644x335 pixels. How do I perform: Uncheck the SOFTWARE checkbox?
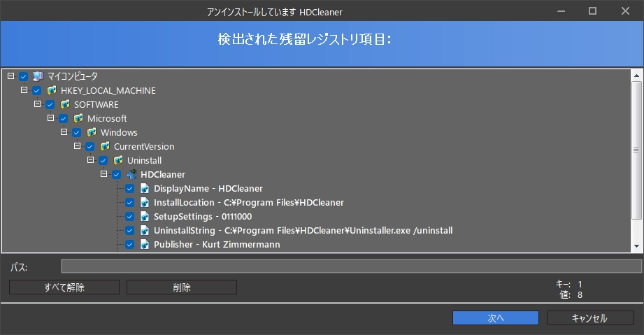coord(50,104)
